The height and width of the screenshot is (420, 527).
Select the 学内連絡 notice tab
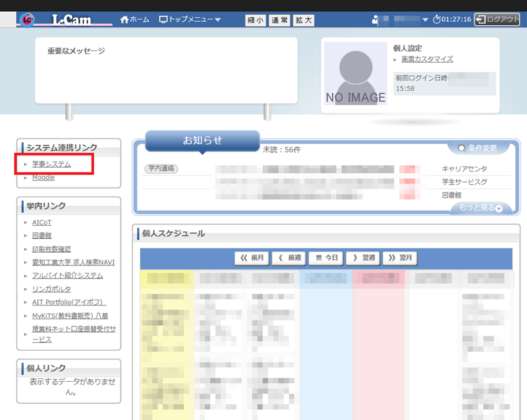[x=161, y=169]
